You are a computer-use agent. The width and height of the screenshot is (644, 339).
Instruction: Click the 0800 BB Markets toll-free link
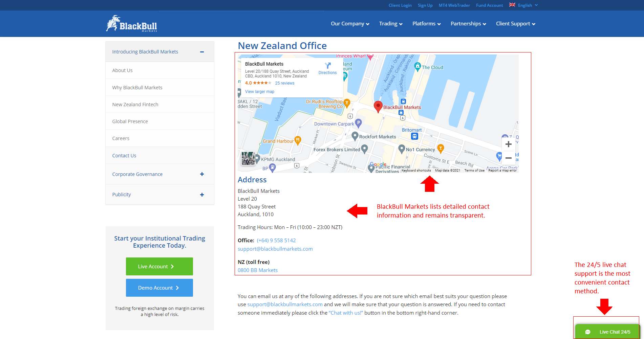[x=258, y=270]
